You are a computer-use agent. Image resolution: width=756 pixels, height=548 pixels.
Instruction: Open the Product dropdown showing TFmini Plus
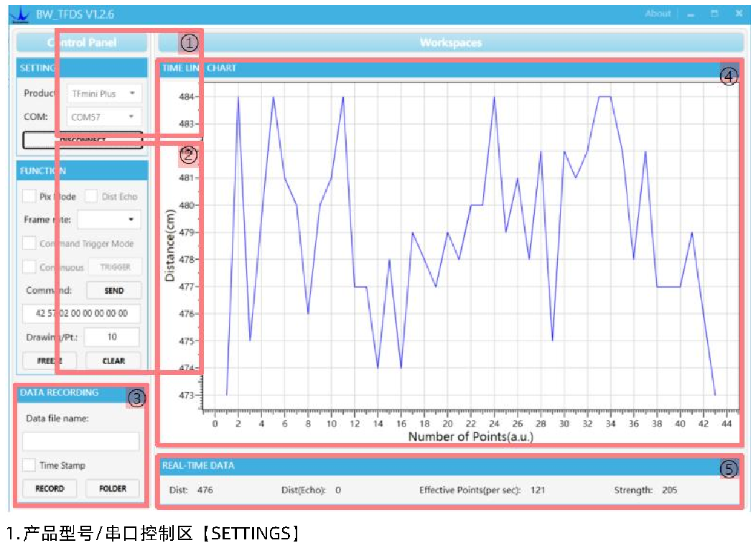click(x=103, y=93)
